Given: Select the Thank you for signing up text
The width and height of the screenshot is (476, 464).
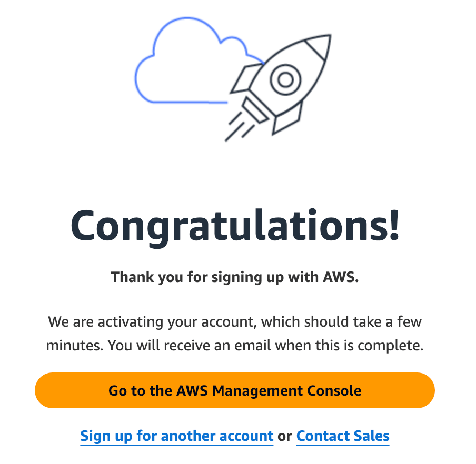Looking at the screenshot, I should coord(235,277).
